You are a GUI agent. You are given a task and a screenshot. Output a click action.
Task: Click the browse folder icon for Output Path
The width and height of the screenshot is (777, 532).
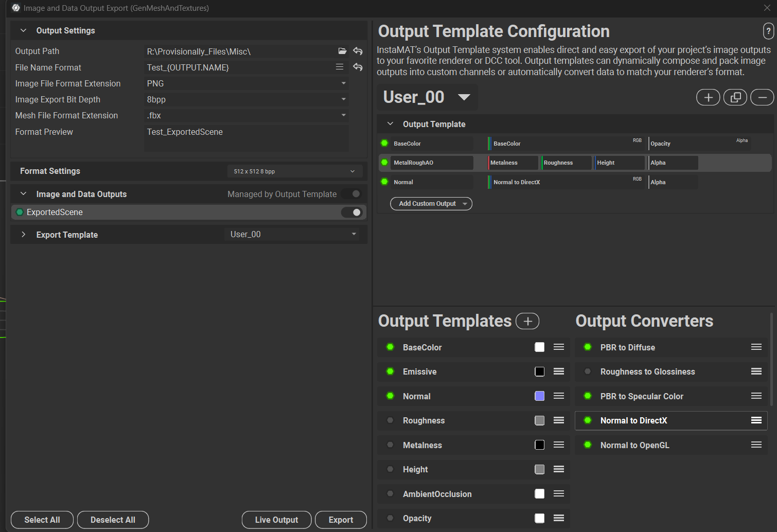pyautogui.click(x=342, y=51)
